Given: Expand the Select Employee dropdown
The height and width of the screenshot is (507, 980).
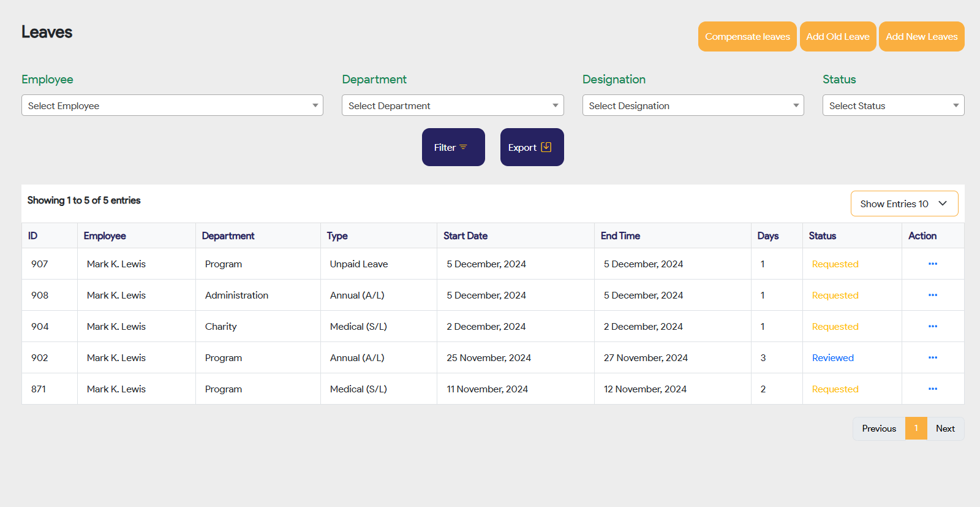Looking at the screenshot, I should (172, 105).
